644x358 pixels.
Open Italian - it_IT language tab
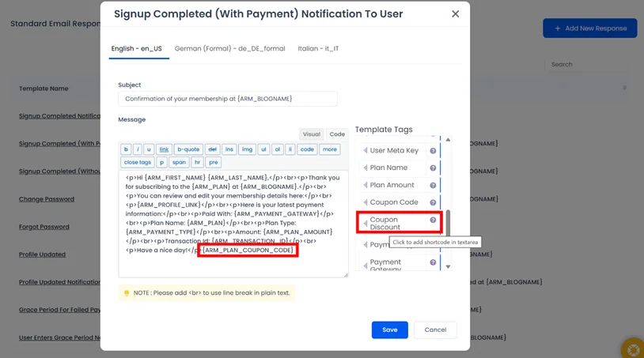pyautogui.click(x=318, y=48)
